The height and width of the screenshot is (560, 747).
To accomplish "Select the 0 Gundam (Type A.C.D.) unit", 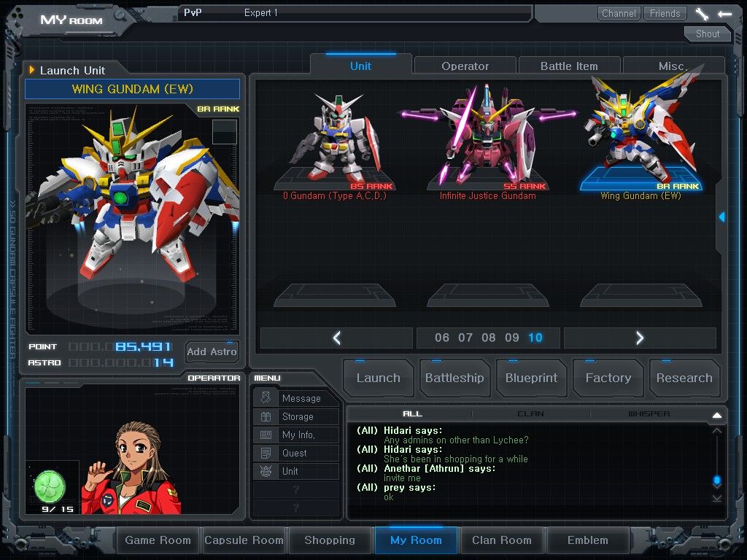I will coord(335,143).
